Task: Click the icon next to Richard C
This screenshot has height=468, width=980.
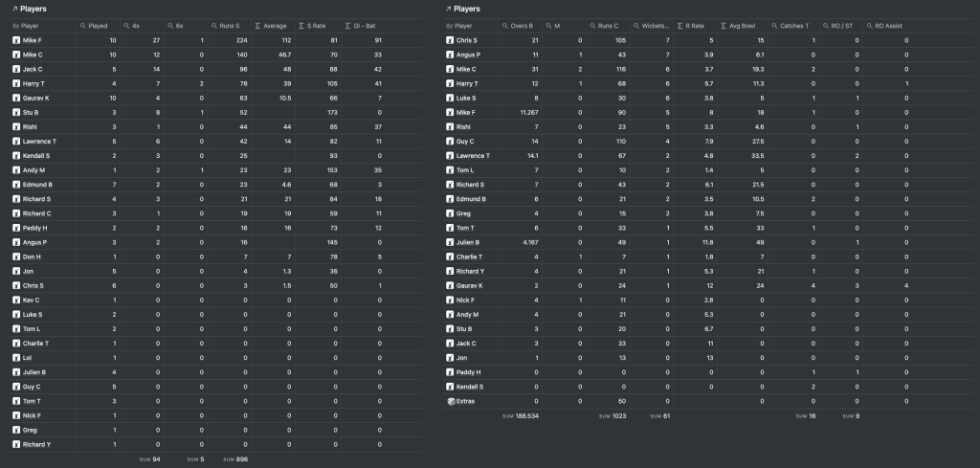Action: coord(16,213)
